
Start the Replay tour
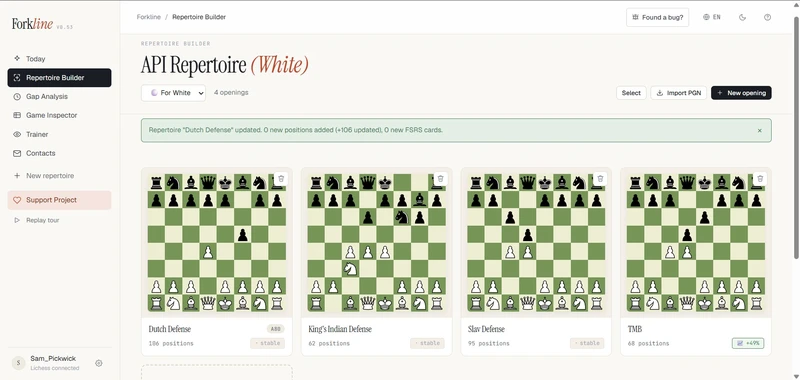[59, 220]
